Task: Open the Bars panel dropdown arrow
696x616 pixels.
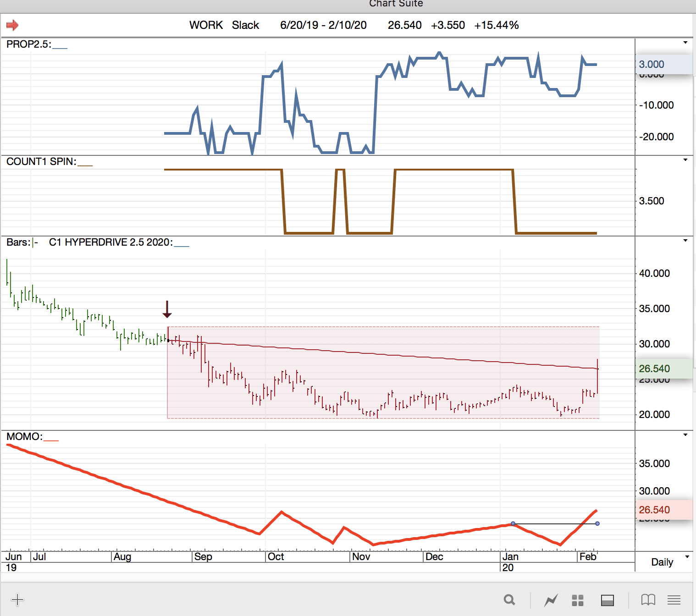Action: 685,241
